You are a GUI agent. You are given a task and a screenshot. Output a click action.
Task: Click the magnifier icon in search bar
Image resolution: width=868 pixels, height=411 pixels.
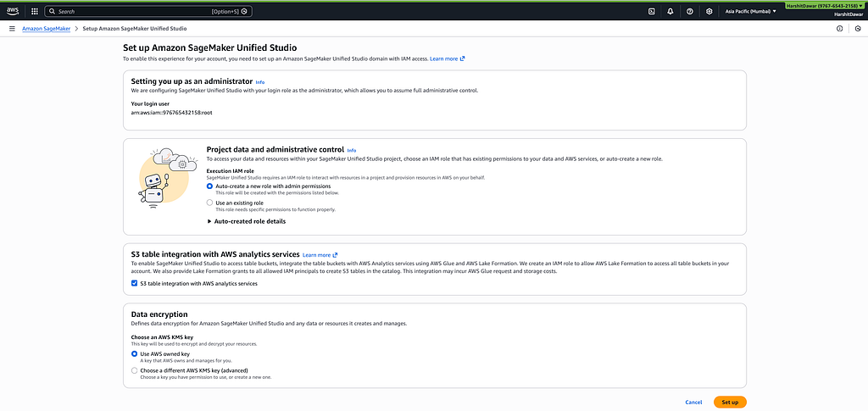52,11
